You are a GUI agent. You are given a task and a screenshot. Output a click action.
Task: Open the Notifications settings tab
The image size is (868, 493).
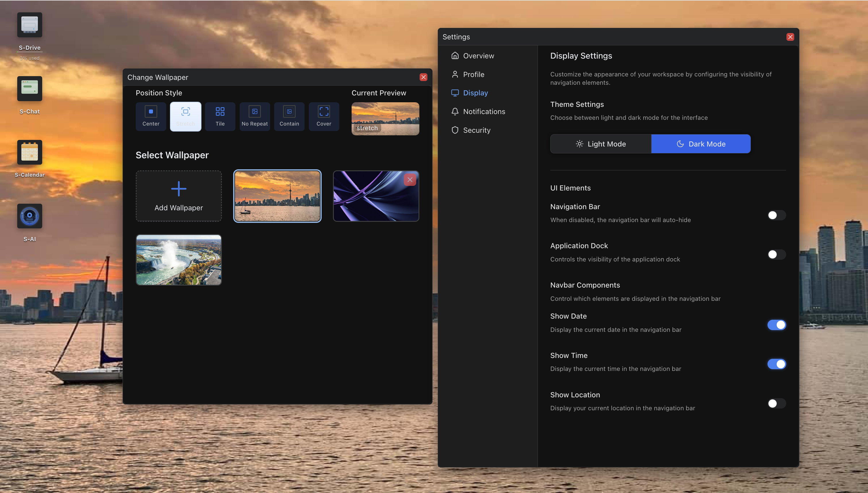click(484, 111)
